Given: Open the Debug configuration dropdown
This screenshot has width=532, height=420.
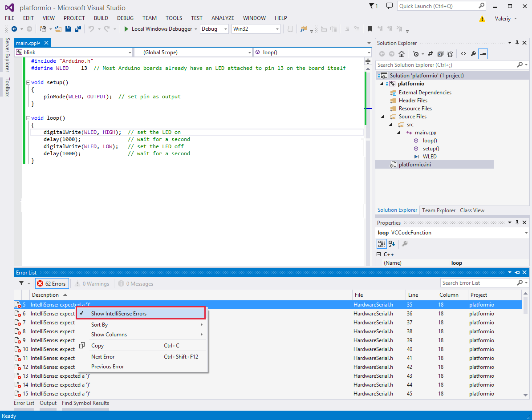Looking at the screenshot, I should point(214,29).
